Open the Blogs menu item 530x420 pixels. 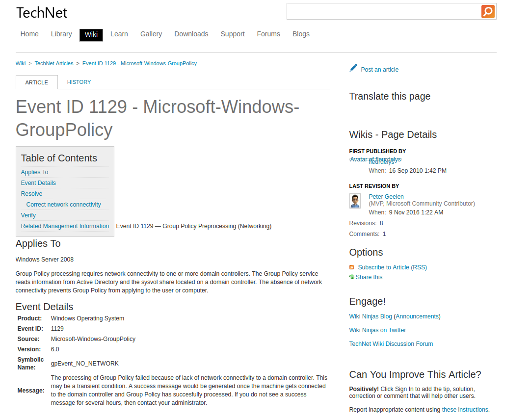coord(301,34)
